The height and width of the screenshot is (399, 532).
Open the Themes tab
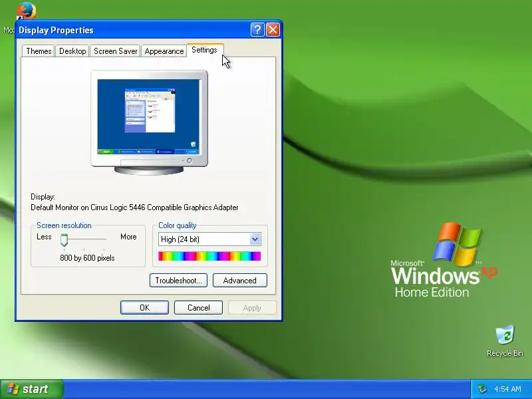tap(39, 51)
